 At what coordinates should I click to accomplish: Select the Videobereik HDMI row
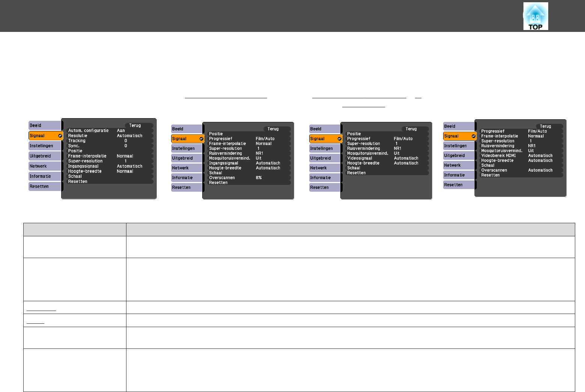click(521, 156)
